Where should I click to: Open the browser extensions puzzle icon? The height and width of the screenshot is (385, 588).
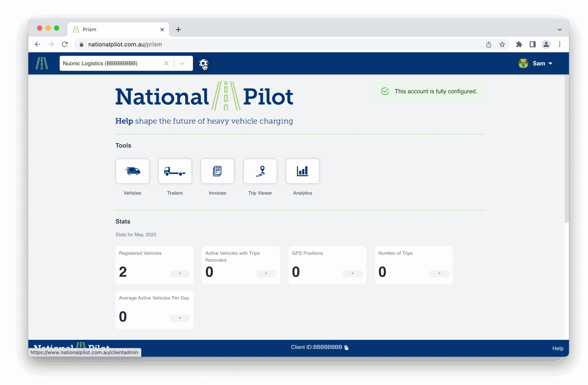(x=519, y=44)
